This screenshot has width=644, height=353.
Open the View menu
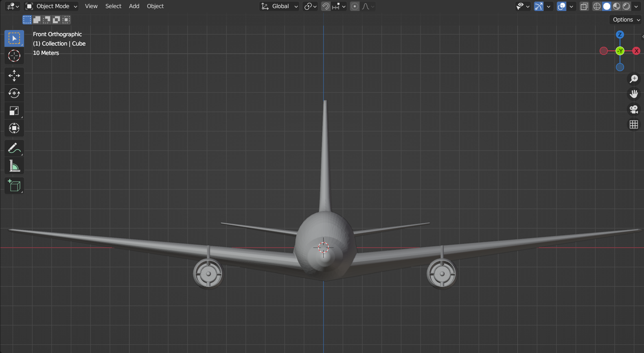tap(91, 7)
